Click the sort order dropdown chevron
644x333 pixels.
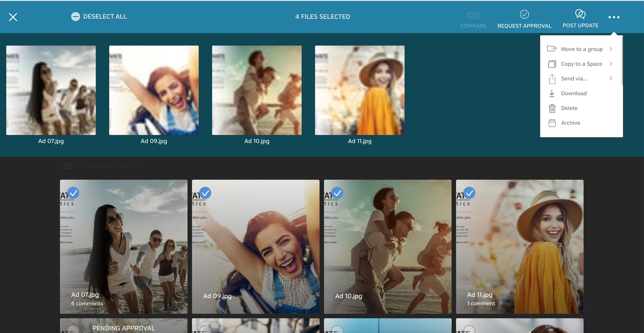(x=142, y=165)
